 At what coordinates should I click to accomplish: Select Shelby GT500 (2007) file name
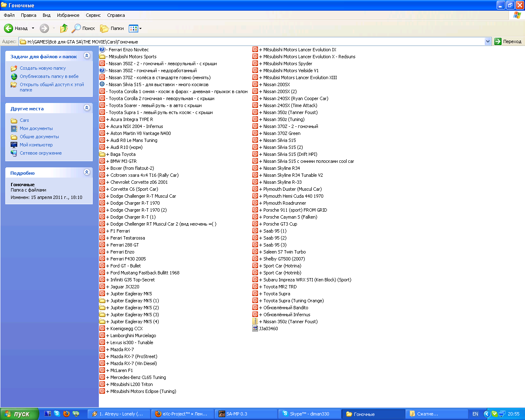pyautogui.click(x=282, y=259)
